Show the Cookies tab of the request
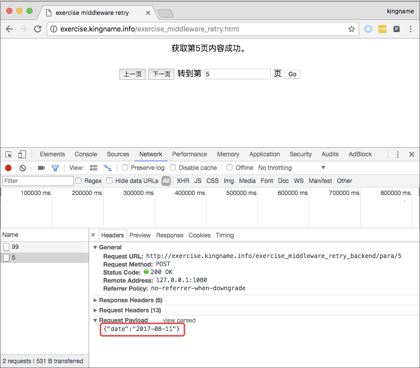Screen dimensions: 420x368 tap(199, 235)
